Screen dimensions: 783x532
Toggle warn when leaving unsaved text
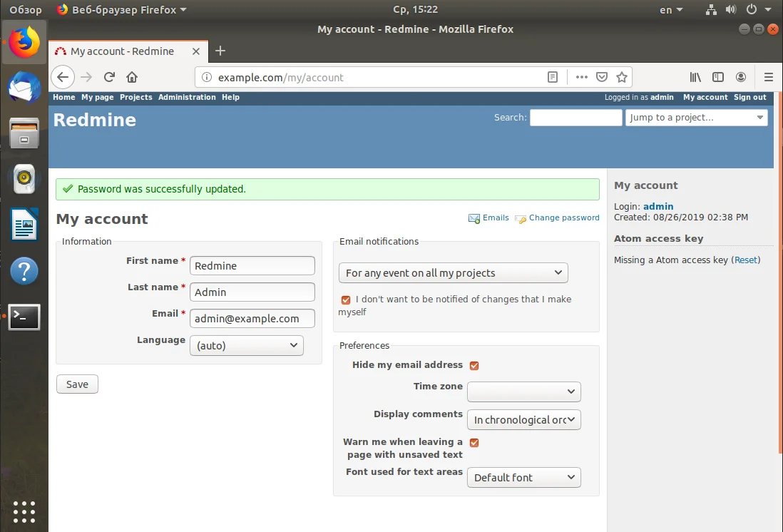click(474, 443)
